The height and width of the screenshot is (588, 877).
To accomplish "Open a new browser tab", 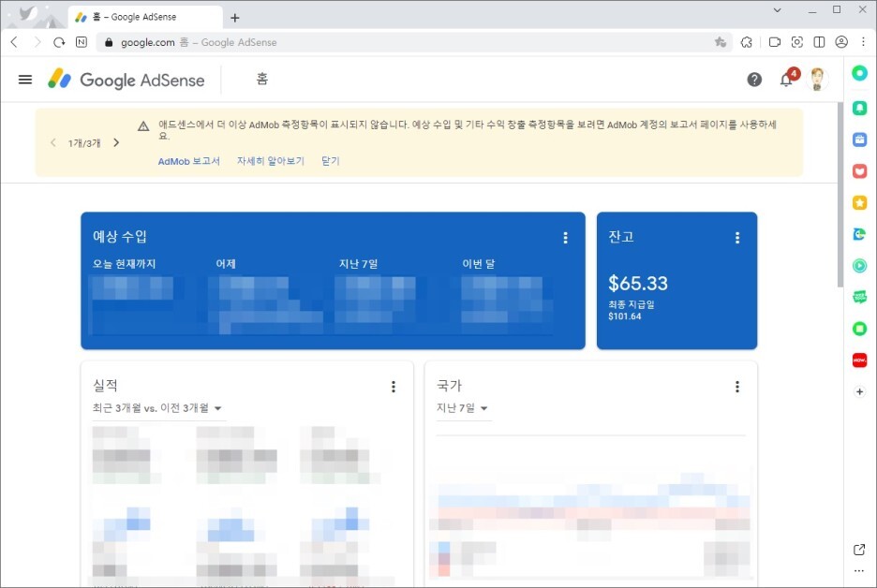I will (235, 18).
